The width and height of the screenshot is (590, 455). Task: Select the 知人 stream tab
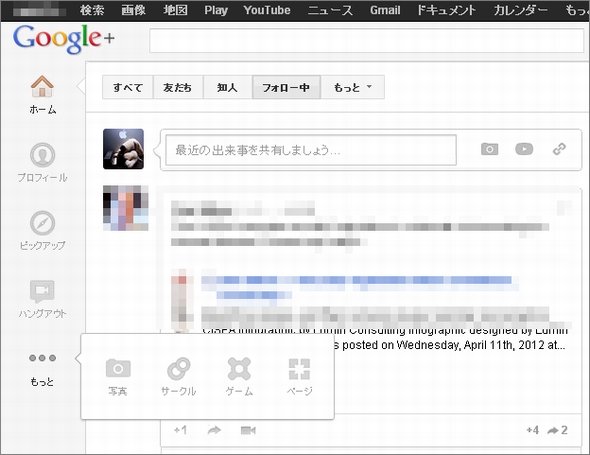click(x=228, y=87)
